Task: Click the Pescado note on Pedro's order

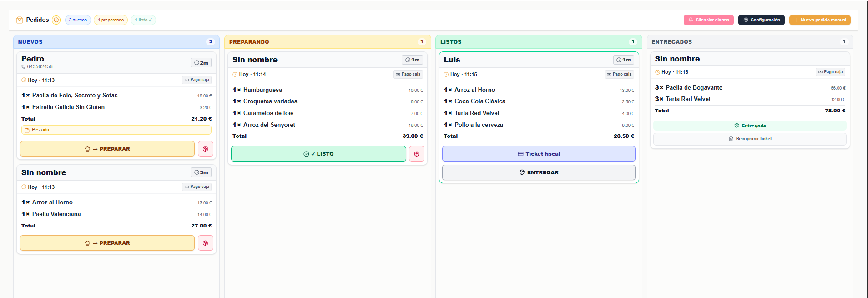Action: tap(116, 130)
